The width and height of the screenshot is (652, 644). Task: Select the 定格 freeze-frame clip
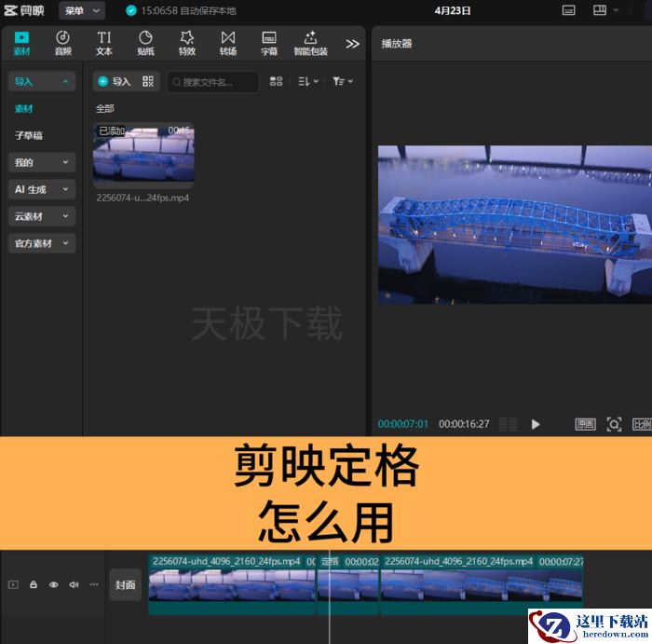(348, 584)
